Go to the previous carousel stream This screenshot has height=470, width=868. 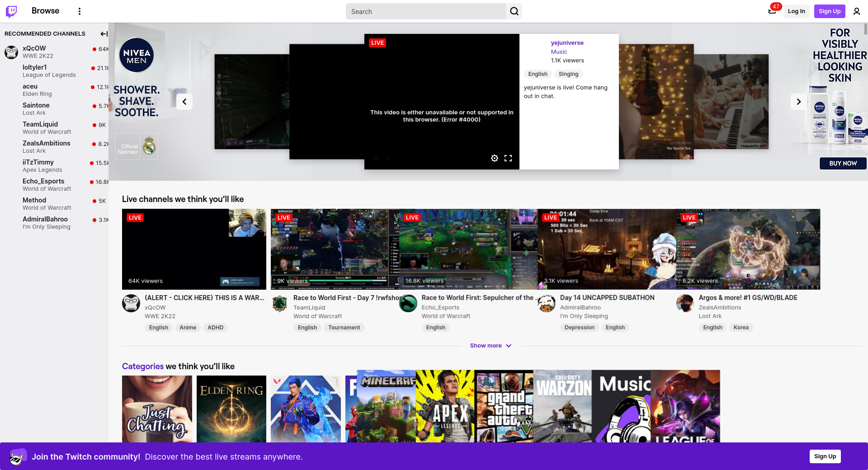(x=184, y=102)
